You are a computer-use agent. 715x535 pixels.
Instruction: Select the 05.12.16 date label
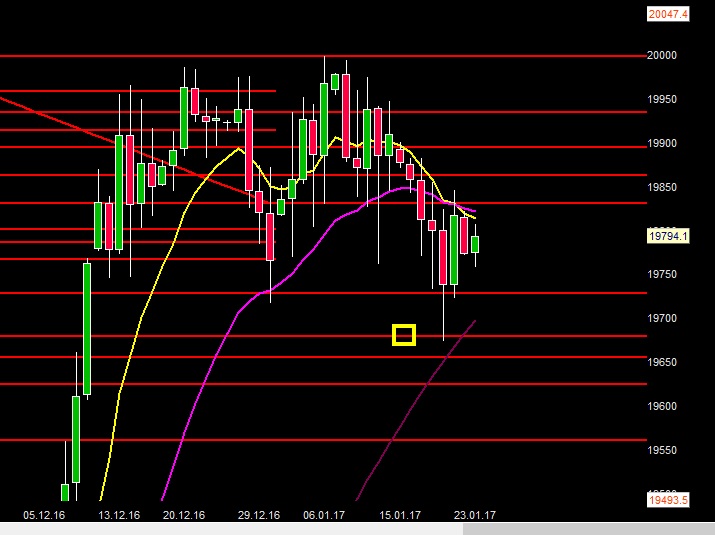[44, 515]
